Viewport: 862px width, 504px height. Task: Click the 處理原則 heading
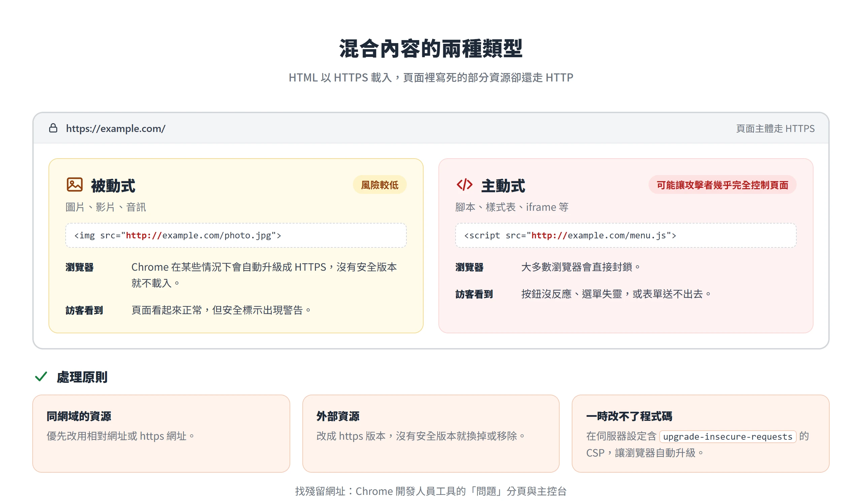[x=82, y=377]
